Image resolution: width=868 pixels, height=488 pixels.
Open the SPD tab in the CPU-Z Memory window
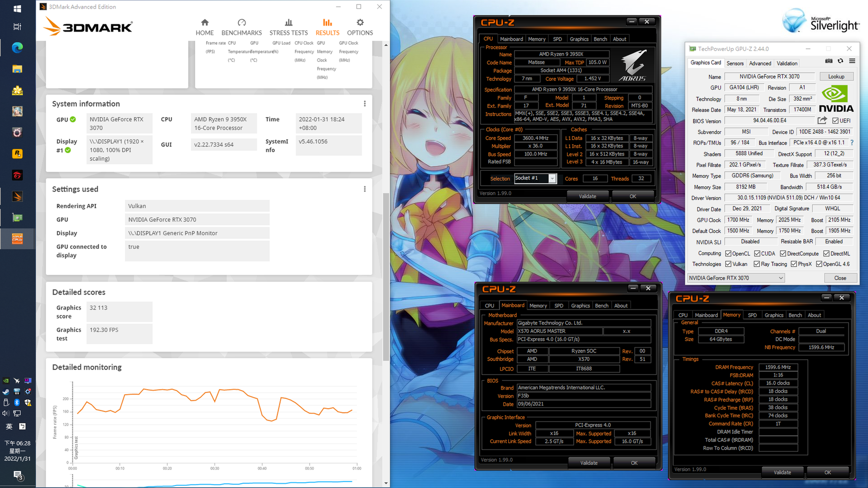click(752, 315)
